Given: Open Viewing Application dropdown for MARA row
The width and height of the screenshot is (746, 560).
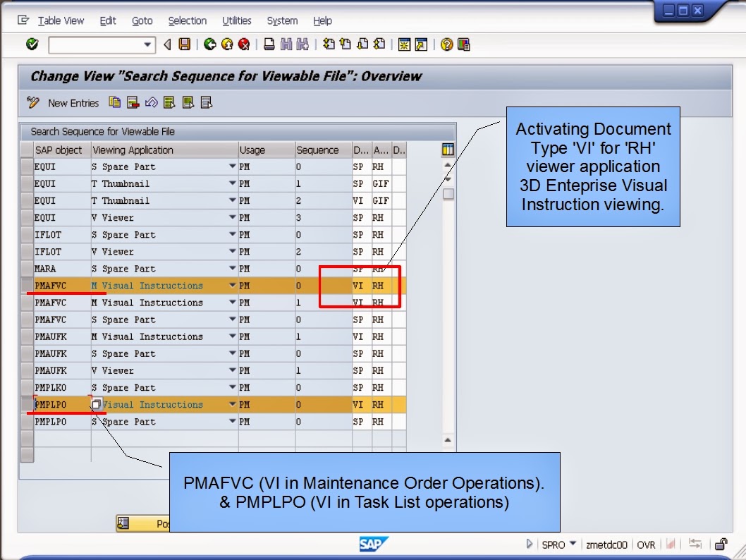Looking at the screenshot, I should (233, 268).
